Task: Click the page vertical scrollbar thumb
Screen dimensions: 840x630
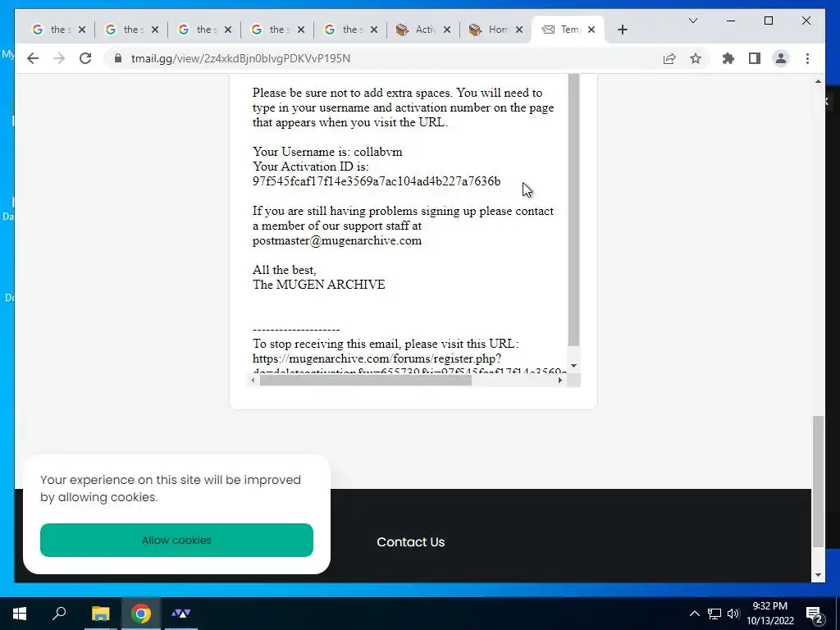Action: coord(818,481)
